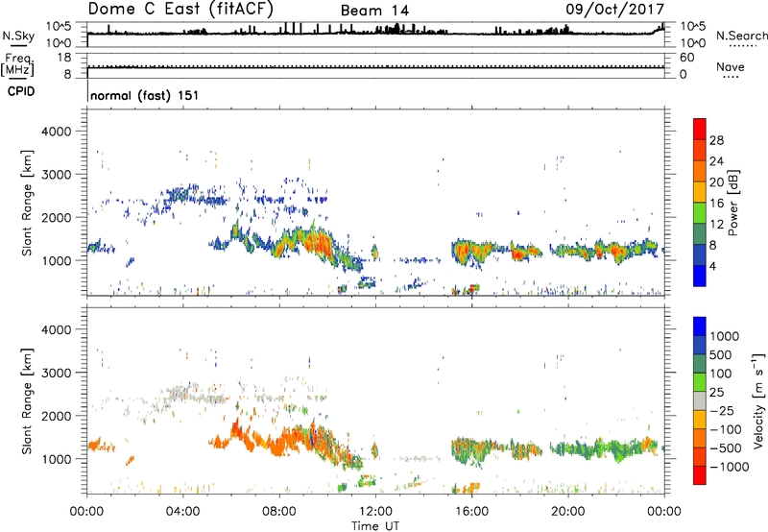Click the 'Dome C East (fitACF)' title
Viewport: 768px width, 532px height.
pyautogui.click(x=180, y=9)
